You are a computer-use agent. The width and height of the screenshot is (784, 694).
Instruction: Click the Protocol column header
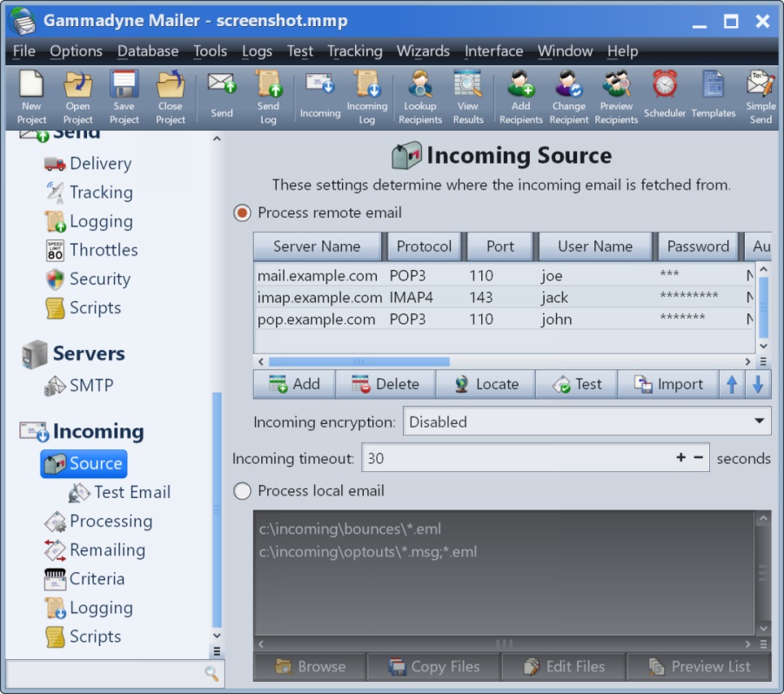424,246
